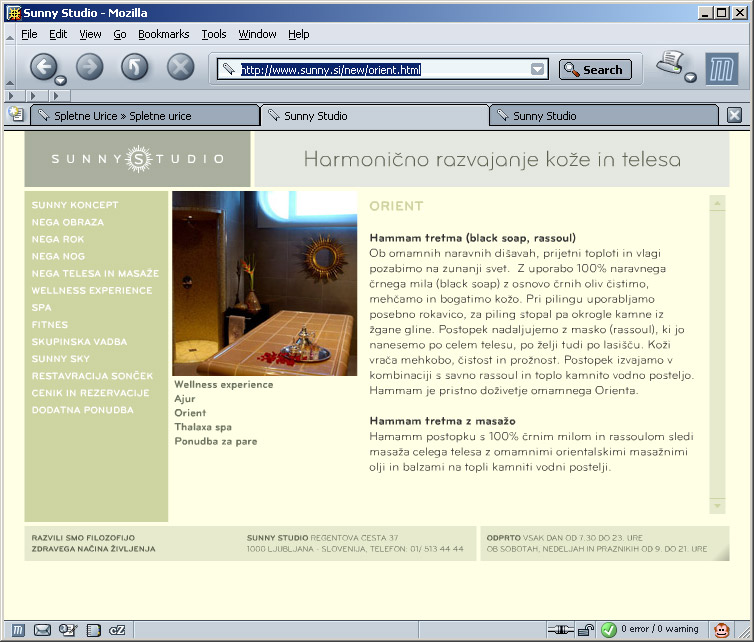The width and height of the screenshot is (754, 642).
Task: Open the View menu
Action: [x=90, y=34]
